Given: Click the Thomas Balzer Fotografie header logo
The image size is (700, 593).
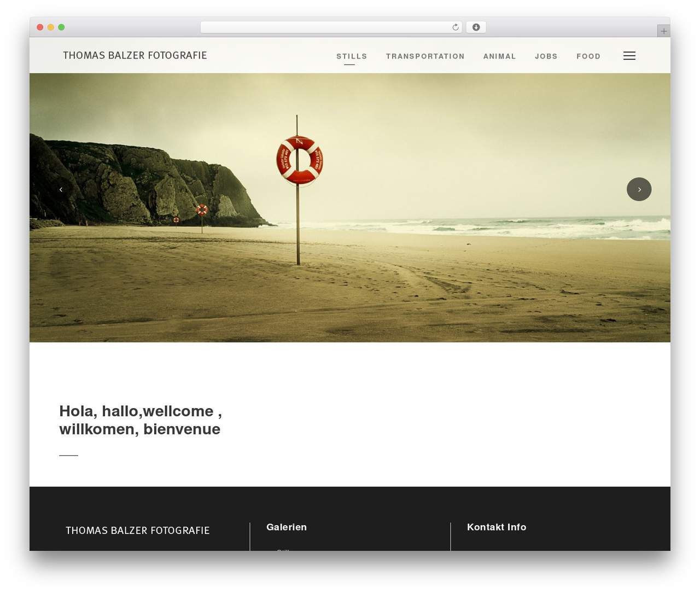Looking at the screenshot, I should 135,55.
